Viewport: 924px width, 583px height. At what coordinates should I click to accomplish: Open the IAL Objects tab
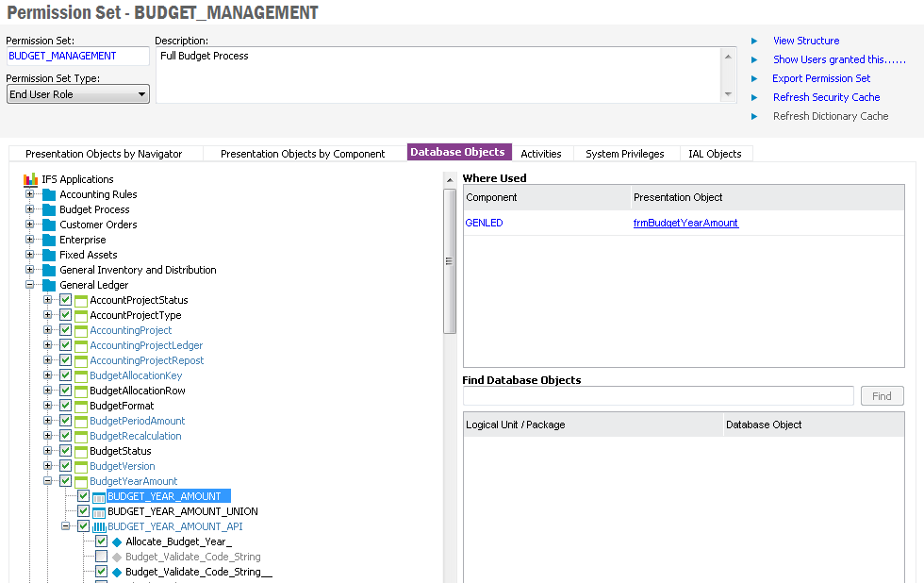click(715, 154)
